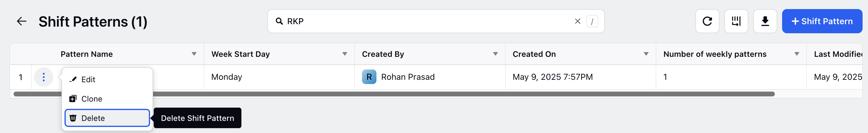Open the three-dot row actions menu

point(43,77)
